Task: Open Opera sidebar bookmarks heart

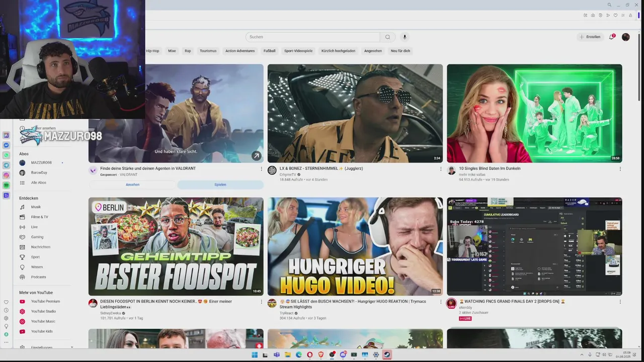Action: [x=6, y=302]
